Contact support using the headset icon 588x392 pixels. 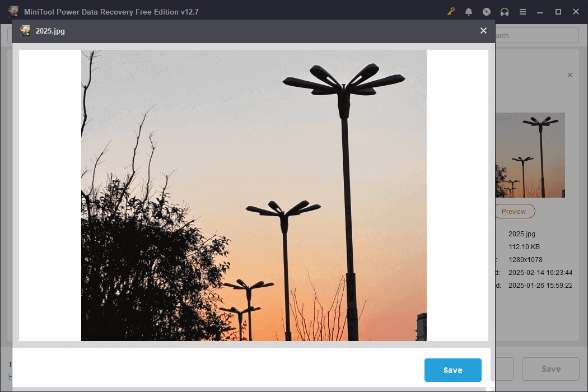[505, 11]
